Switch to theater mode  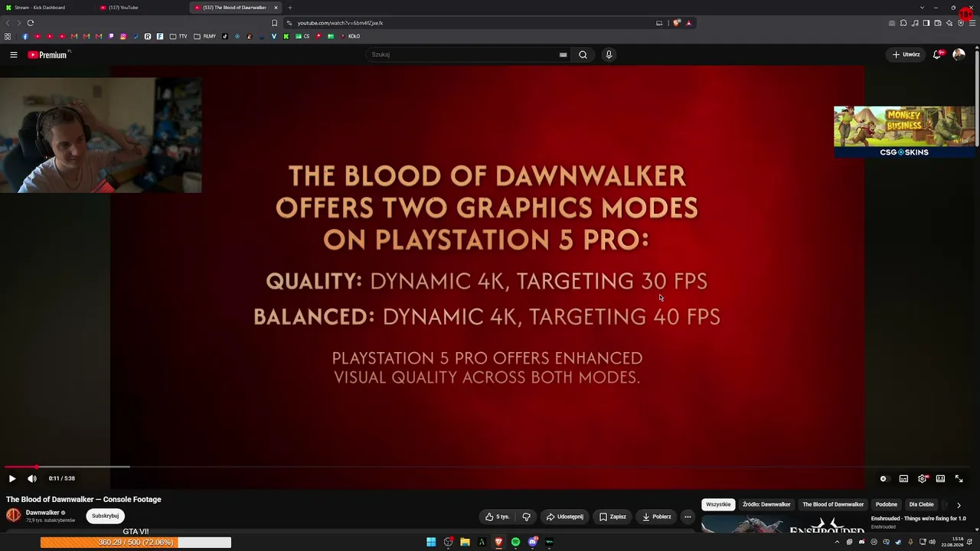pos(940,478)
